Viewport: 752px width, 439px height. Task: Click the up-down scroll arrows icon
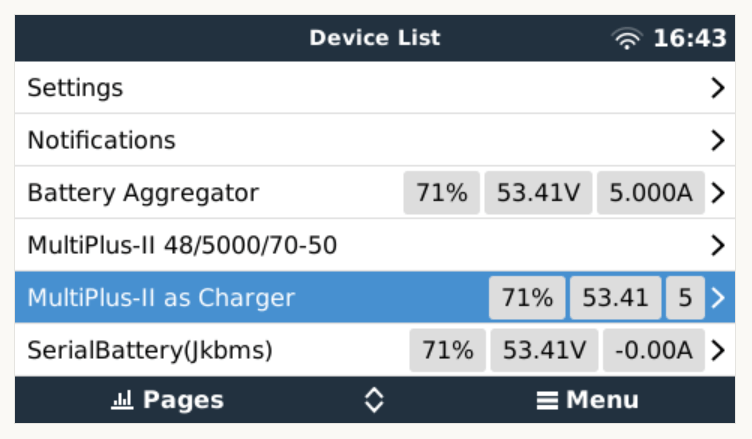(373, 401)
